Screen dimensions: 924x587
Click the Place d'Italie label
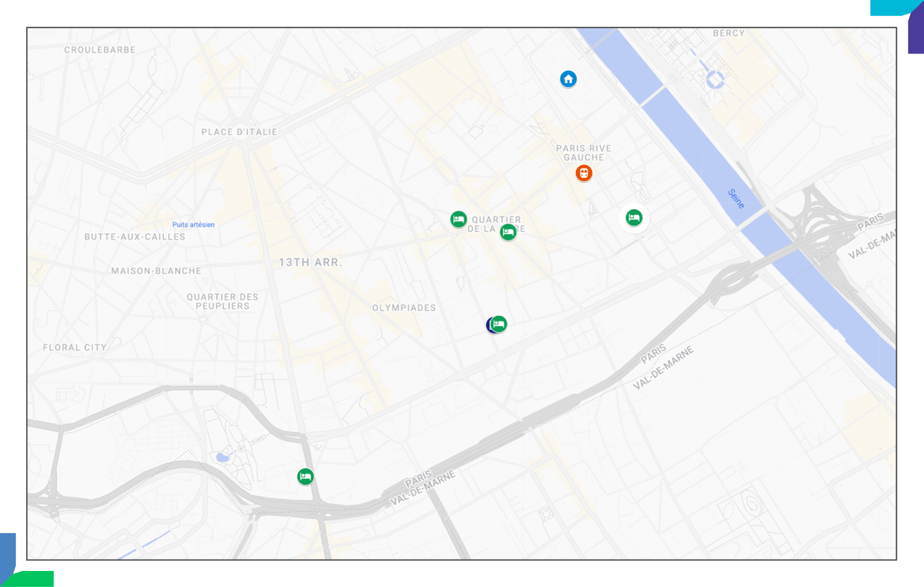point(239,132)
